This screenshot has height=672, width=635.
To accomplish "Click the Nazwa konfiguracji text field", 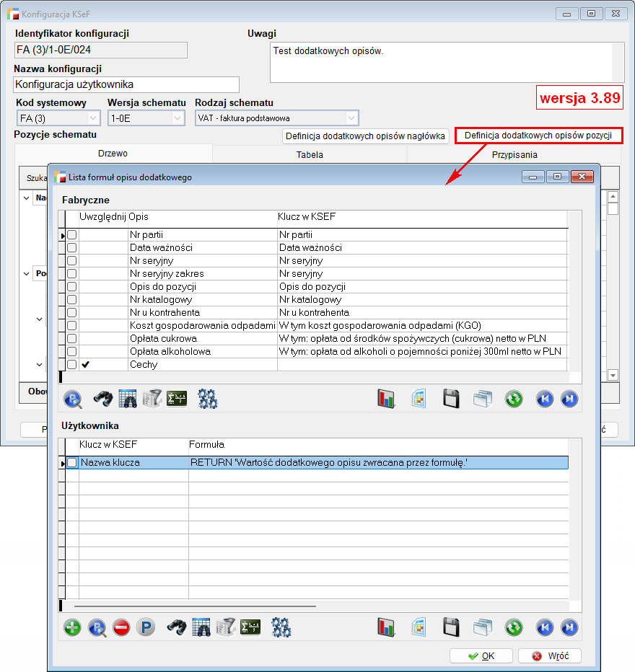I will coord(126,85).
